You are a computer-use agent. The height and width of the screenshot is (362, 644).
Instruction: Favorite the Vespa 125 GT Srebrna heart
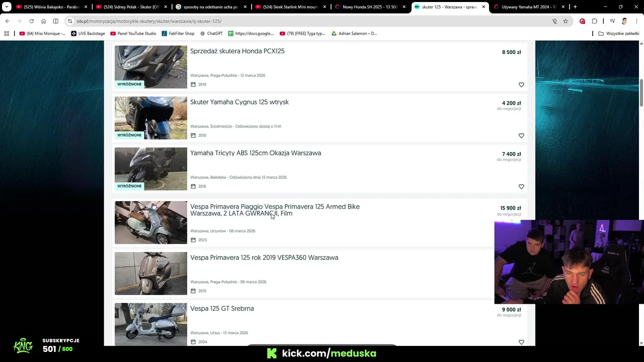(x=521, y=342)
